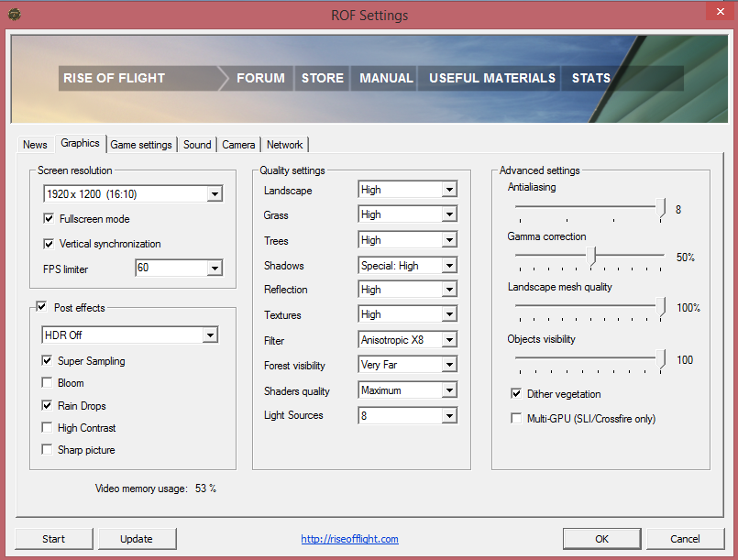The image size is (738, 560).
Task: Toggle Vertical synchronization checkbox
Action: (48, 244)
